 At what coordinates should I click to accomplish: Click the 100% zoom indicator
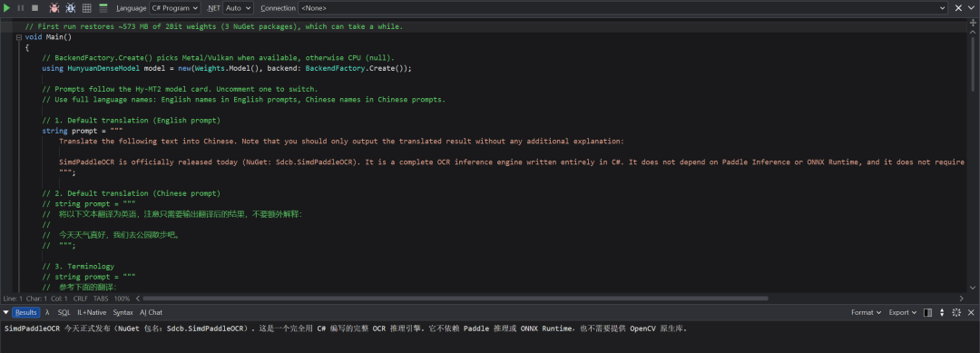point(122,299)
